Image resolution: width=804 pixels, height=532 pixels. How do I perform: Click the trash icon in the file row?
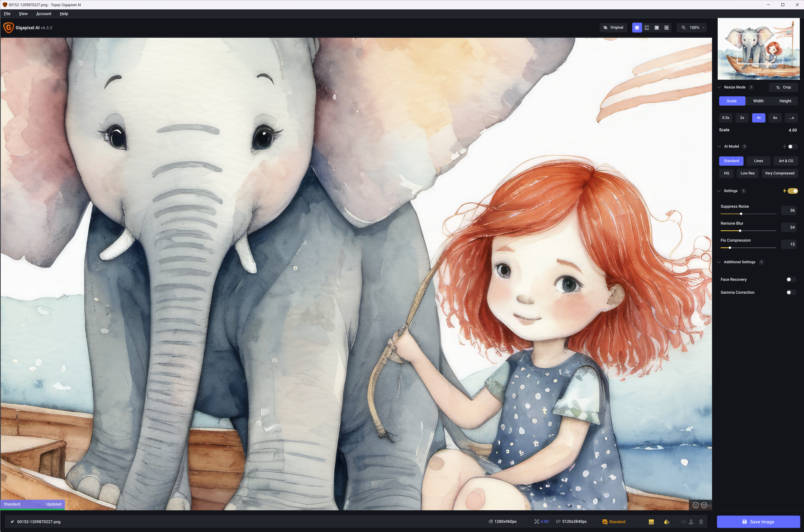click(701, 522)
